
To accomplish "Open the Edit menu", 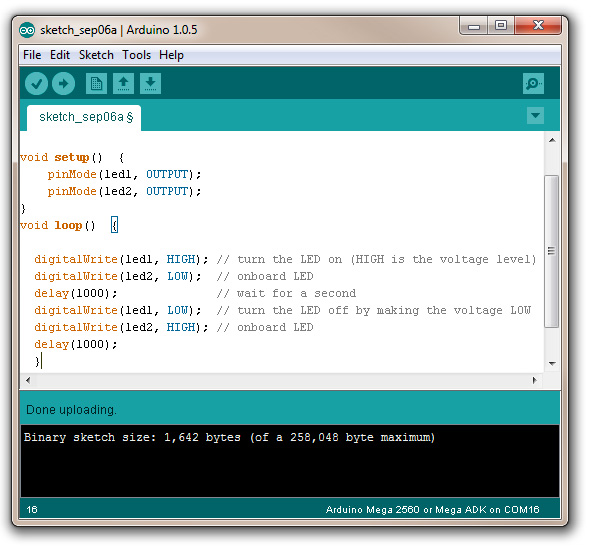I will click(60, 55).
